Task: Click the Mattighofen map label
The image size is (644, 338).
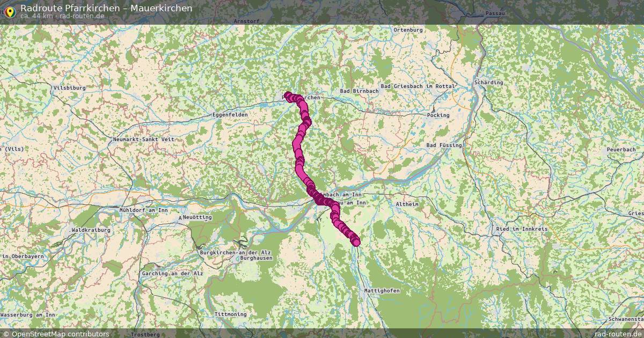Action: tap(382, 290)
